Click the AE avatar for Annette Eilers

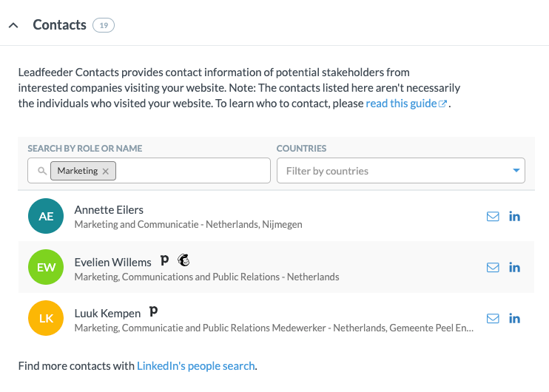coord(46,217)
